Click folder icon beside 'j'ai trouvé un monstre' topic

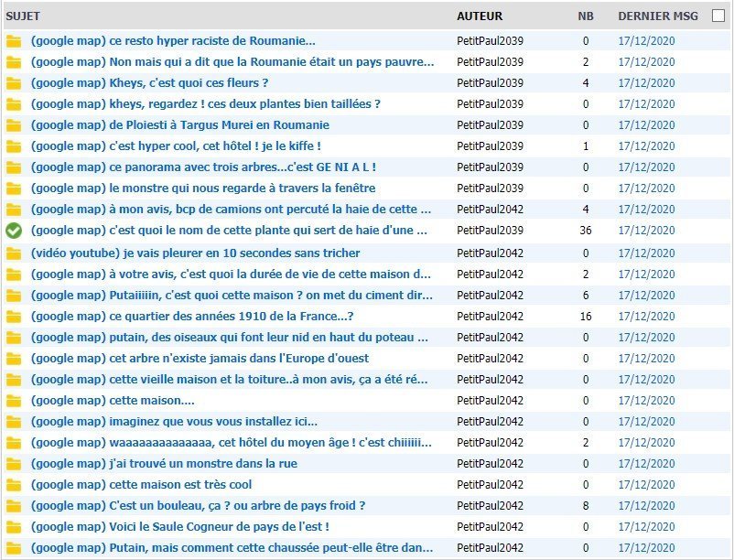[x=14, y=464]
